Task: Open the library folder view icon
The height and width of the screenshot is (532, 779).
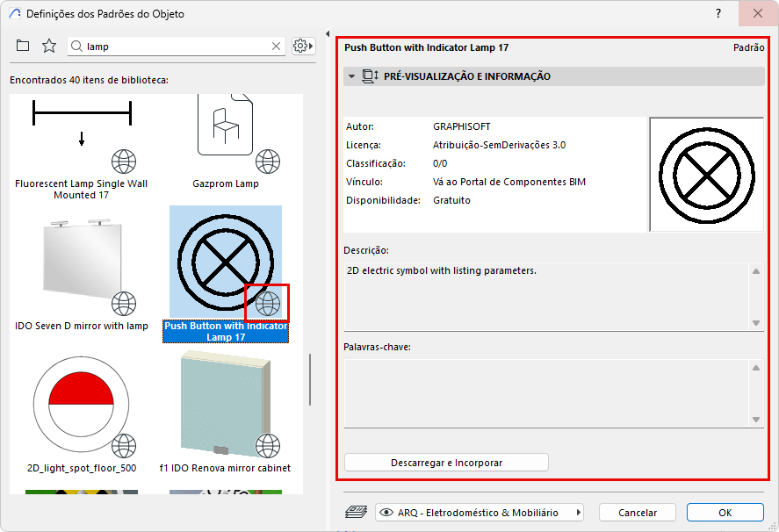Action: click(x=23, y=47)
